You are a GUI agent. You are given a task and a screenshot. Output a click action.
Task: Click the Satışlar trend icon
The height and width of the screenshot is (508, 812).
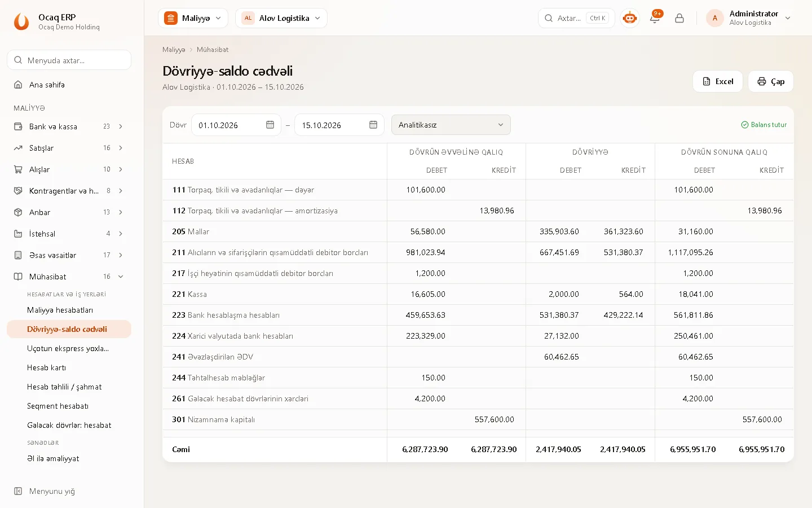pos(18,148)
